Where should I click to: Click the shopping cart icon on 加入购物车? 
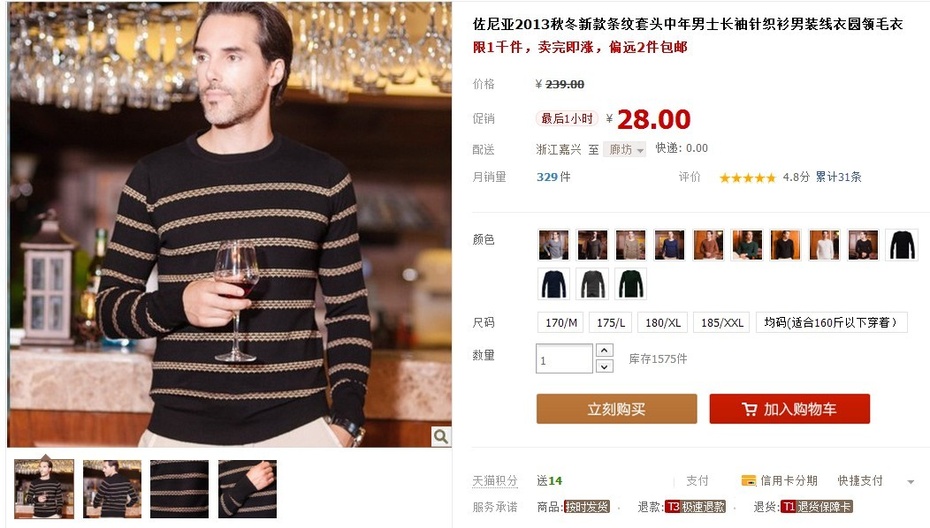click(749, 409)
